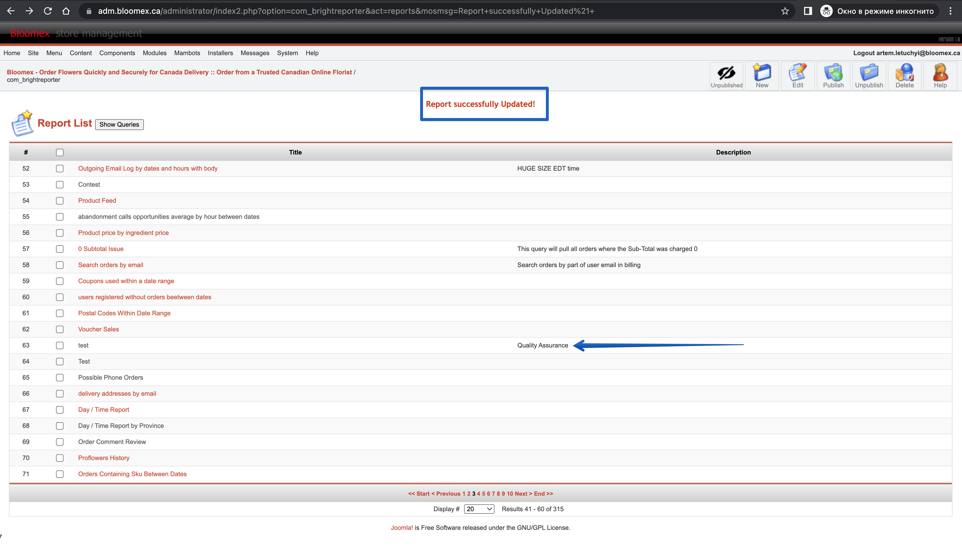Image resolution: width=962 pixels, height=560 pixels.
Task: Select checkbox for Order Comment Review
Action: [x=59, y=442]
